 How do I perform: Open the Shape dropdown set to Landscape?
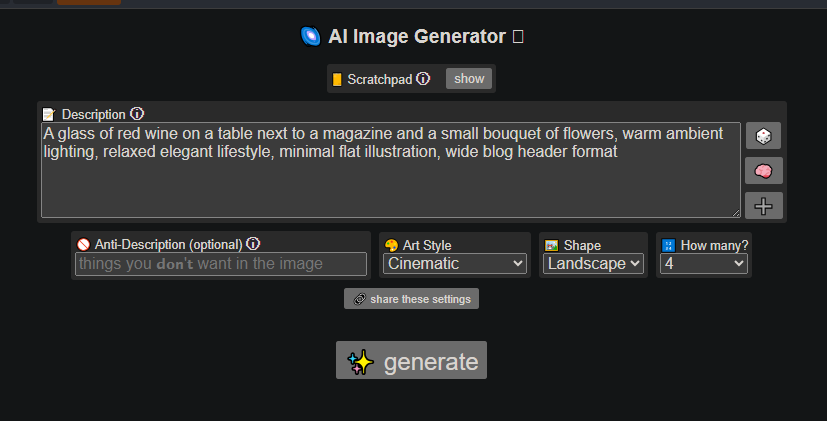click(x=593, y=264)
